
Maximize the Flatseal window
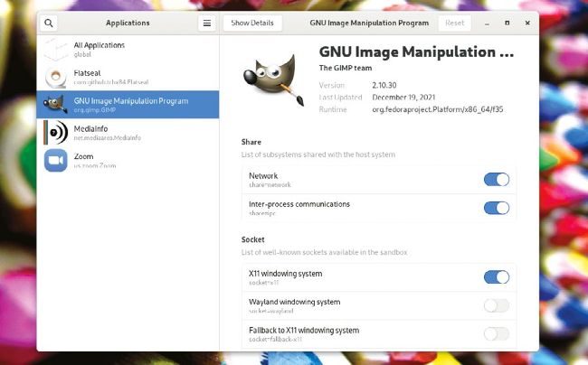pyautogui.click(x=507, y=23)
